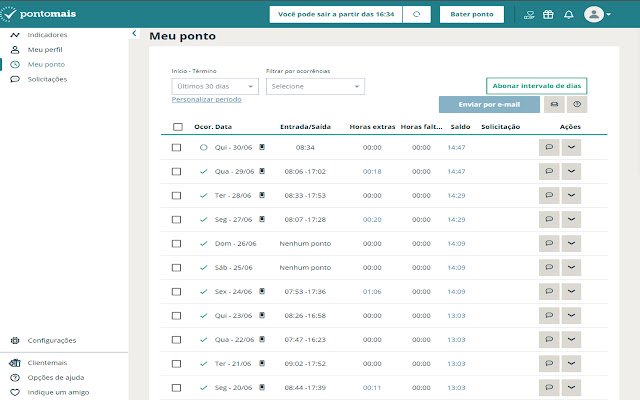
Task: Open comment for Qui - 30/06 row
Action: (x=549, y=147)
